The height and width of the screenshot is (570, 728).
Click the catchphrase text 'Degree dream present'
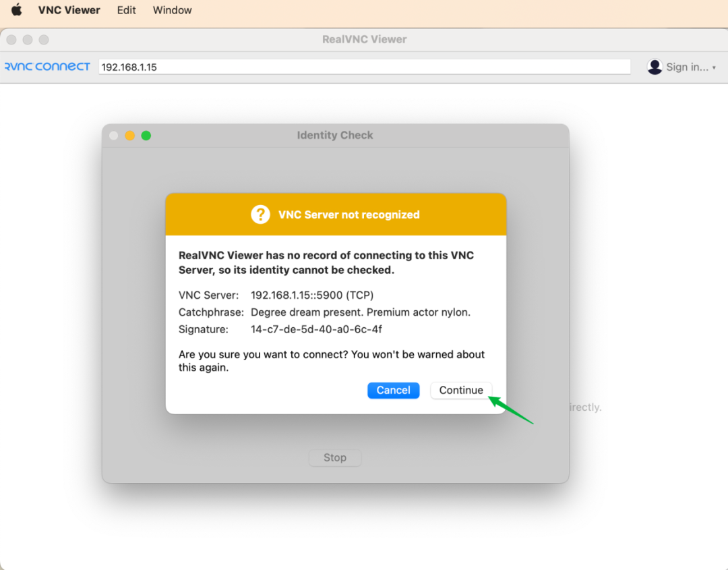pos(307,312)
